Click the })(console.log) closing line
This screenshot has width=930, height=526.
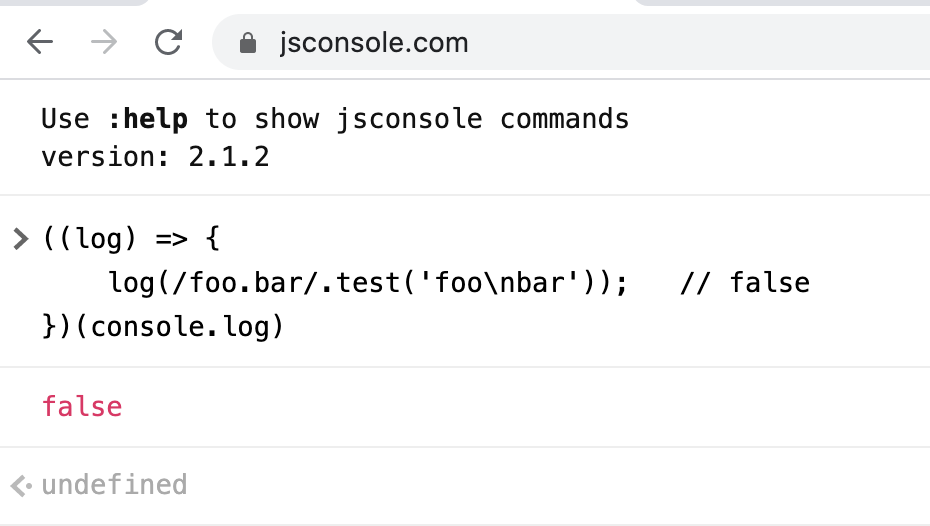point(163,327)
